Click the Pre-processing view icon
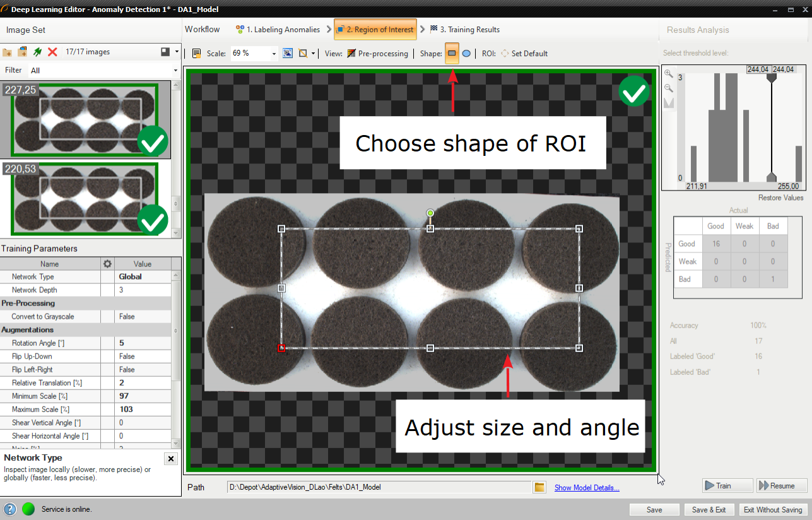 click(351, 54)
